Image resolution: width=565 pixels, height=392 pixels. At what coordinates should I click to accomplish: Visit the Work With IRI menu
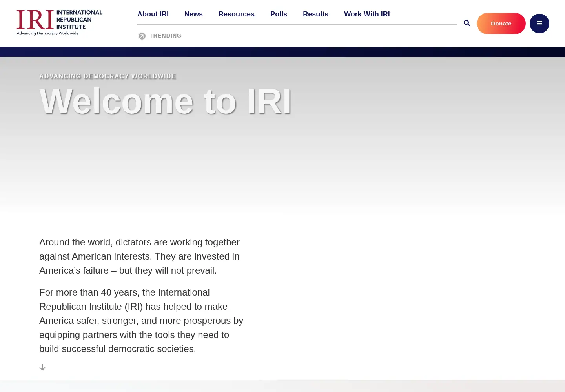(x=367, y=14)
